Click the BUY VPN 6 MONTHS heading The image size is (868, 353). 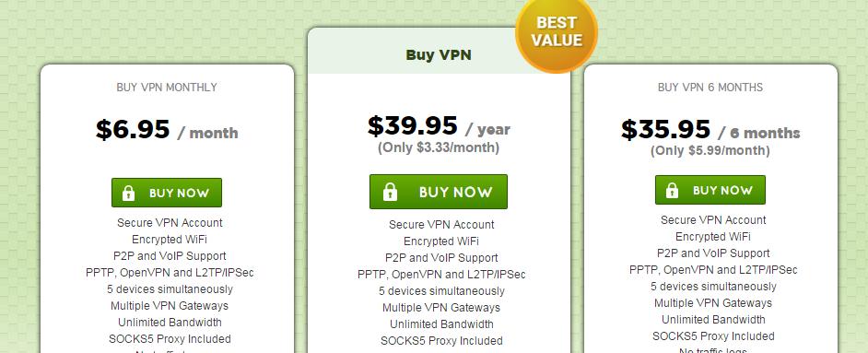(x=710, y=88)
